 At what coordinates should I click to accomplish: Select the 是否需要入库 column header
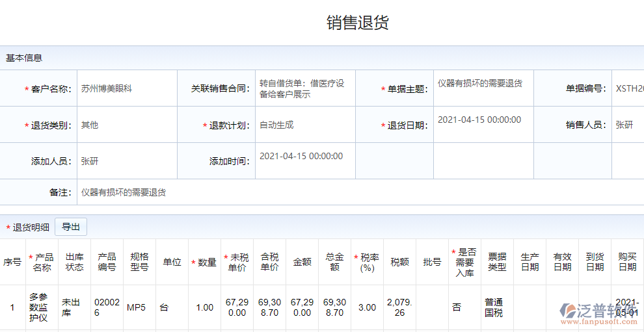[464, 262]
